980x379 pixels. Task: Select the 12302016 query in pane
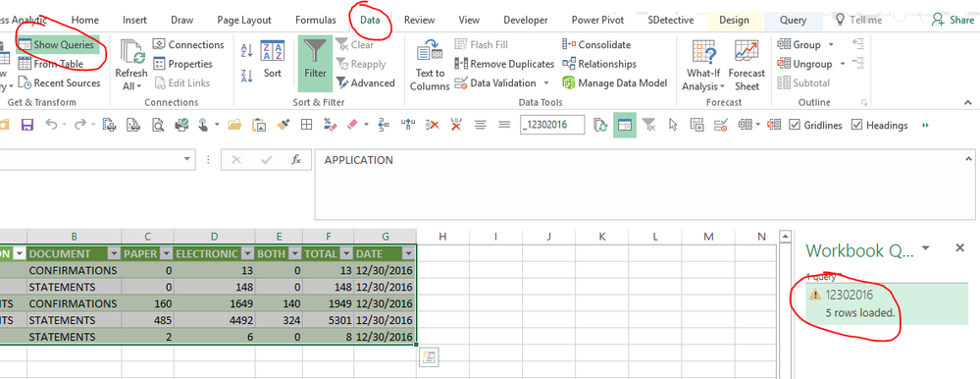tap(886, 303)
